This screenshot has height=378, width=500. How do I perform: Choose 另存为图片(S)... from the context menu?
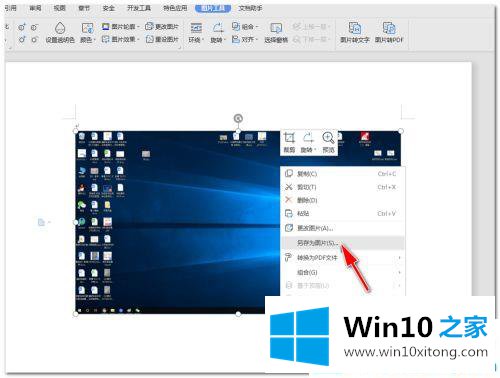[x=343, y=243]
